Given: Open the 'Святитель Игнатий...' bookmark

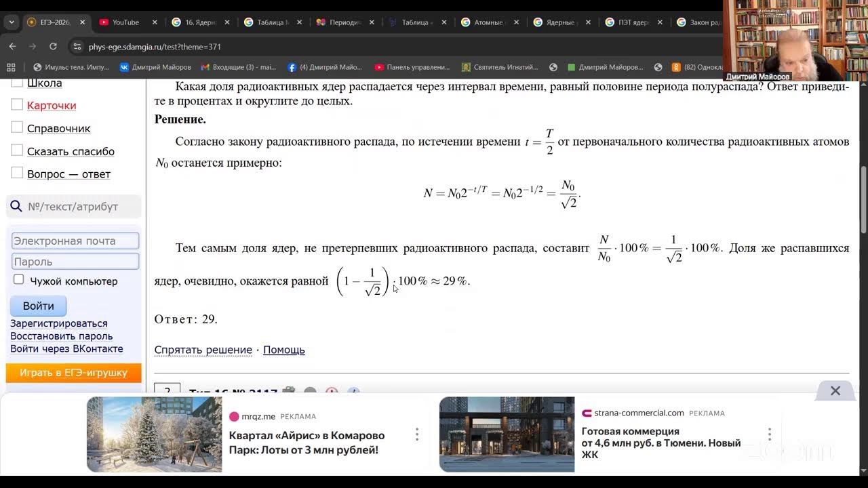Looking at the screenshot, I should (x=500, y=67).
